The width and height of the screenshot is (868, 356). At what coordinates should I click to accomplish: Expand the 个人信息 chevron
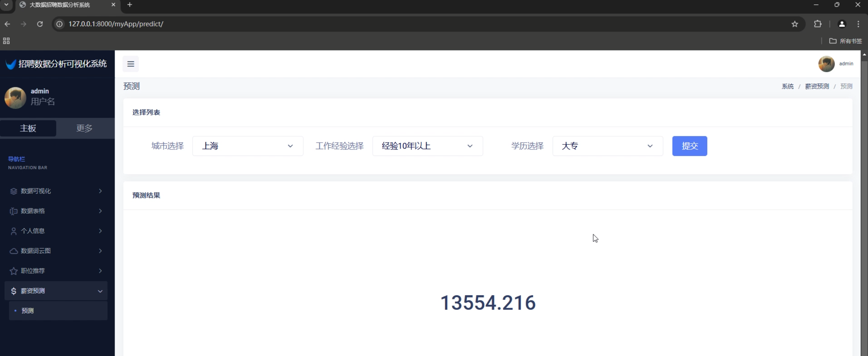[100, 231]
